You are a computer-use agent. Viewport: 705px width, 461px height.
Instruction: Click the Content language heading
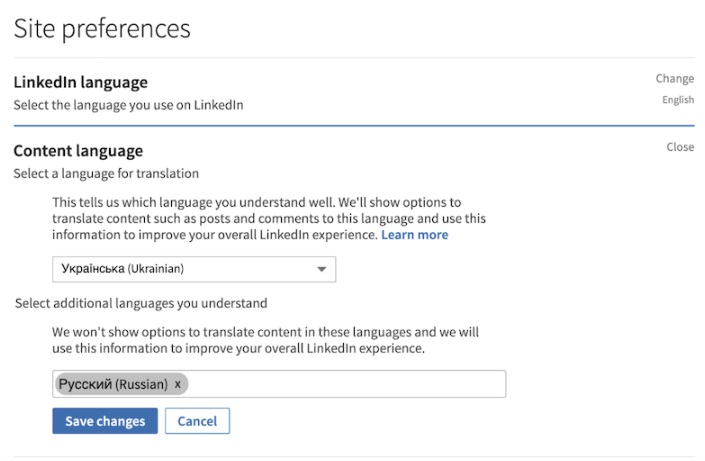point(78,151)
